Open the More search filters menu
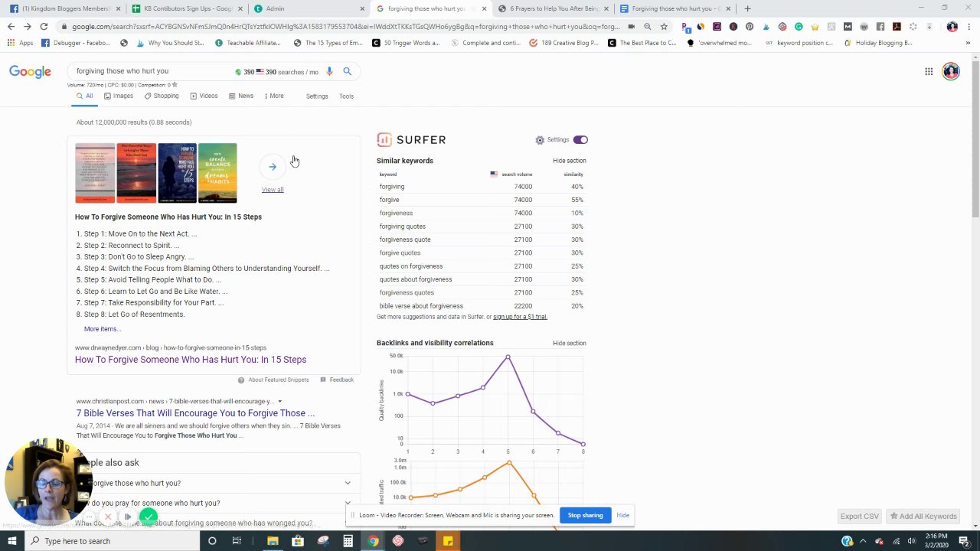 (x=274, y=96)
